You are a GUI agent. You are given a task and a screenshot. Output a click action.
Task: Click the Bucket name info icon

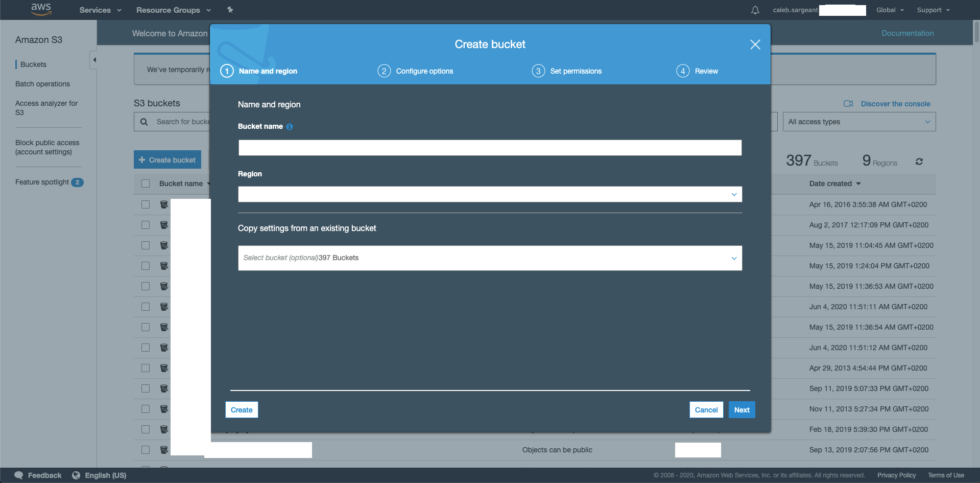coord(290,127)
